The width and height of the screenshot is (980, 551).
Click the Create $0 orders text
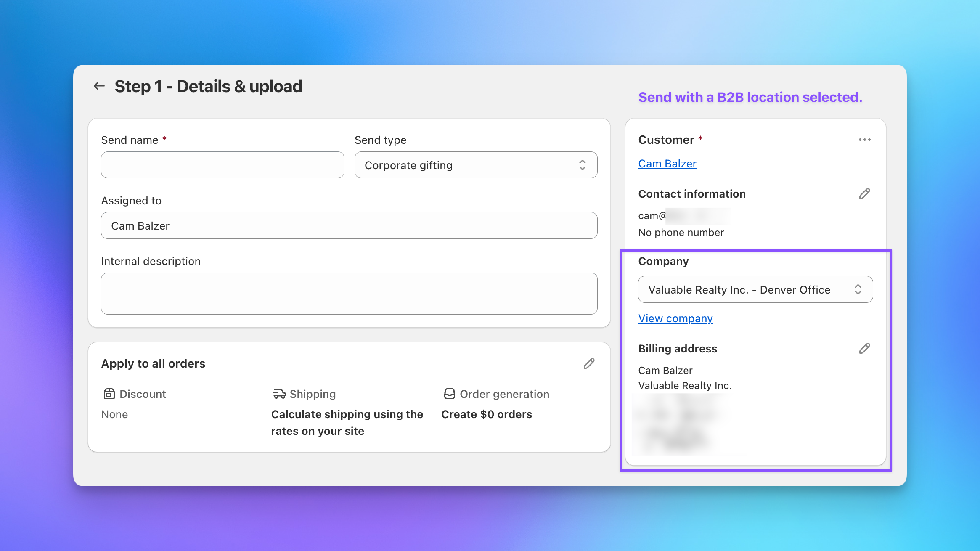(x=486, y=414)
